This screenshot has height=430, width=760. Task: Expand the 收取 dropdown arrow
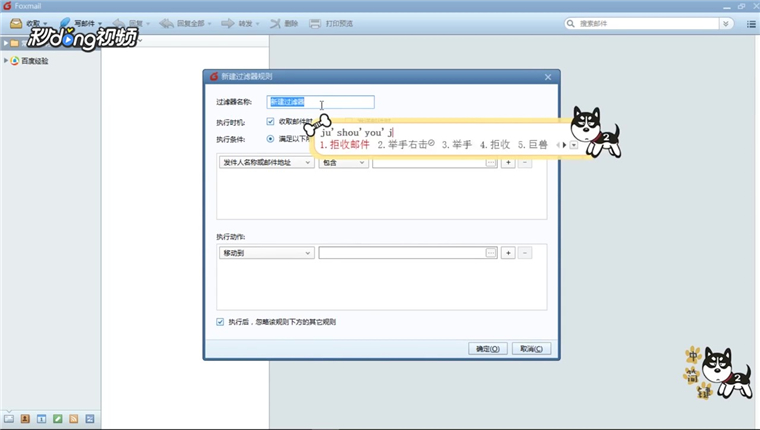pos(45,24)
